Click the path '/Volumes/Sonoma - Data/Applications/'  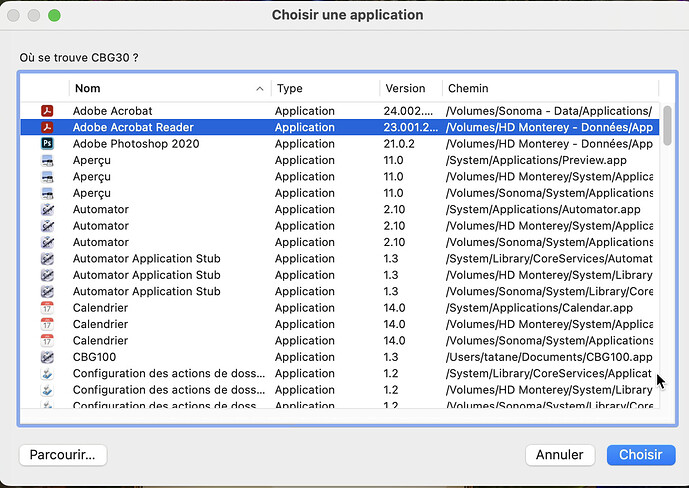549,111
